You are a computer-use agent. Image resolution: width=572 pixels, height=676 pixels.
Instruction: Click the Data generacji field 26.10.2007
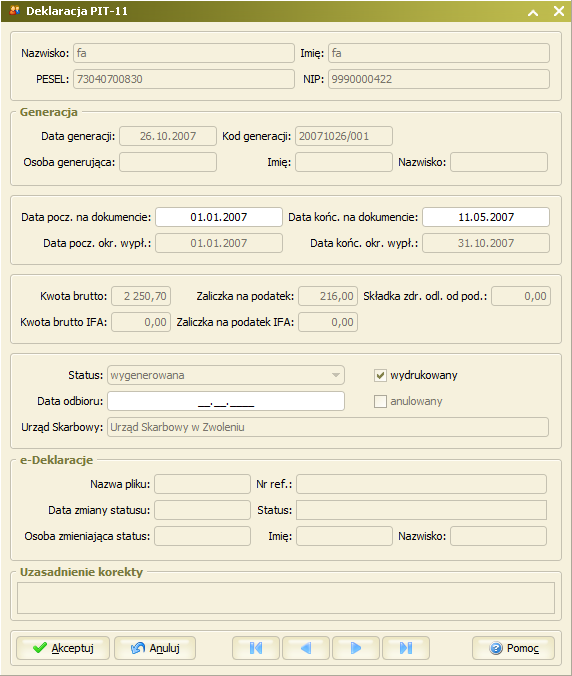[x=168, y=136]
